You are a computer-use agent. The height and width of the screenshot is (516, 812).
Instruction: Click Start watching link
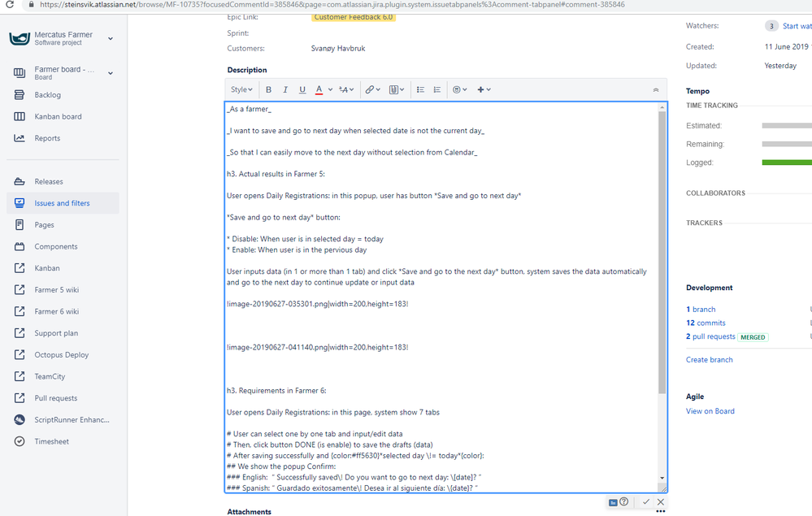pos(797,26)
